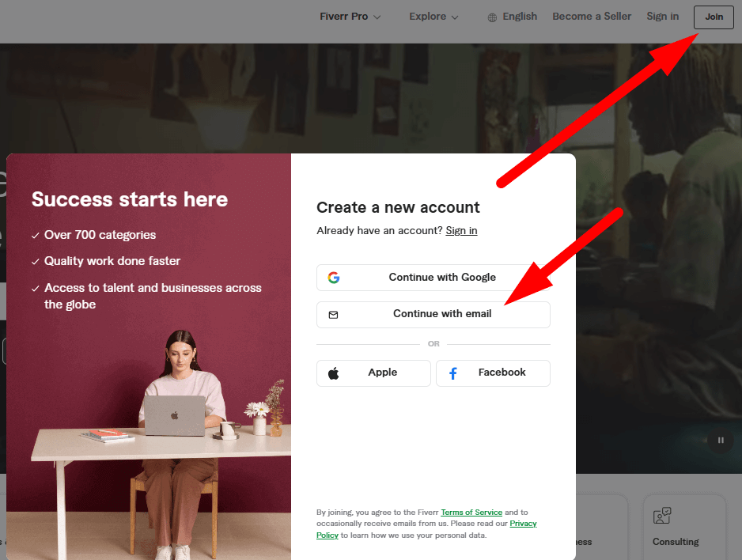Expand the Fiverr Pro dropdown
The width and height of the screenshot is (742, 560).
(350, 17)
